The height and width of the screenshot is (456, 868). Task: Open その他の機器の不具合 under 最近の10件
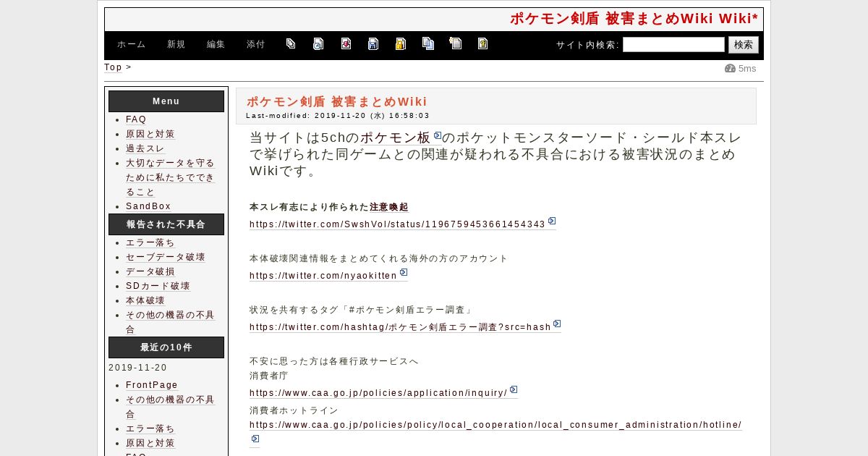(170, 407)
